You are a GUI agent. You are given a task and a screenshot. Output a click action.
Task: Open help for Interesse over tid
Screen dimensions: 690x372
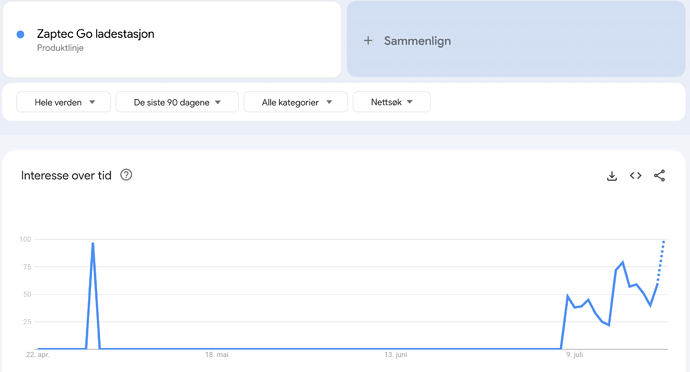point(126,175)
